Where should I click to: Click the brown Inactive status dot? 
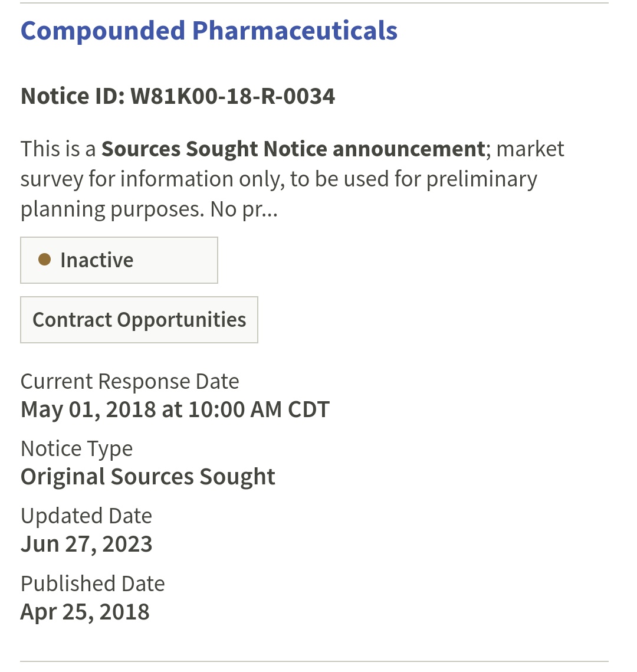[44, 260]
